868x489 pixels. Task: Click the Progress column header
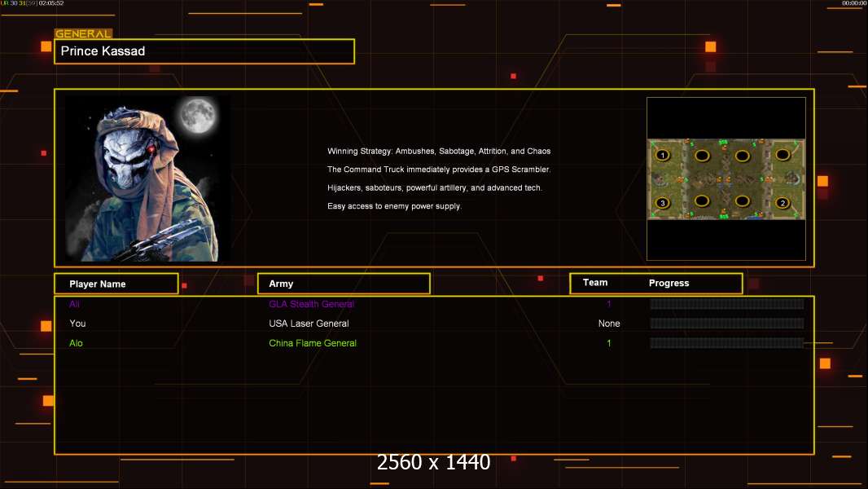pyautogui.click(x=669, y=283)
